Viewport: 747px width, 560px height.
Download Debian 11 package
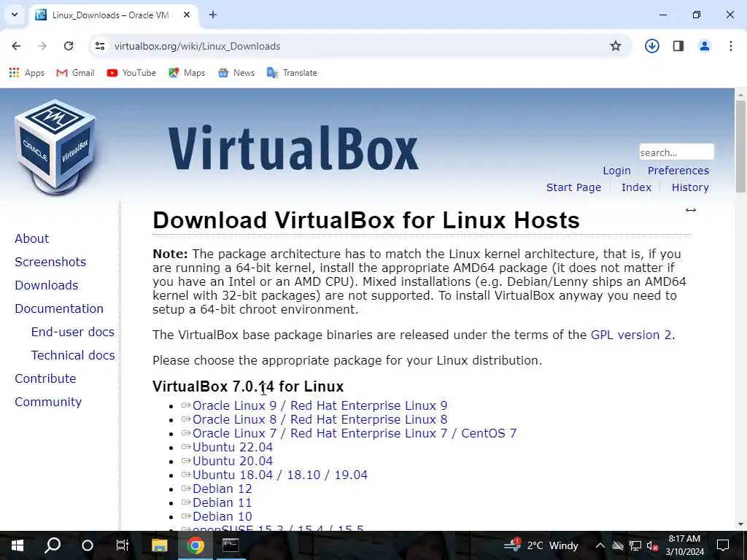tap(222, 502)
